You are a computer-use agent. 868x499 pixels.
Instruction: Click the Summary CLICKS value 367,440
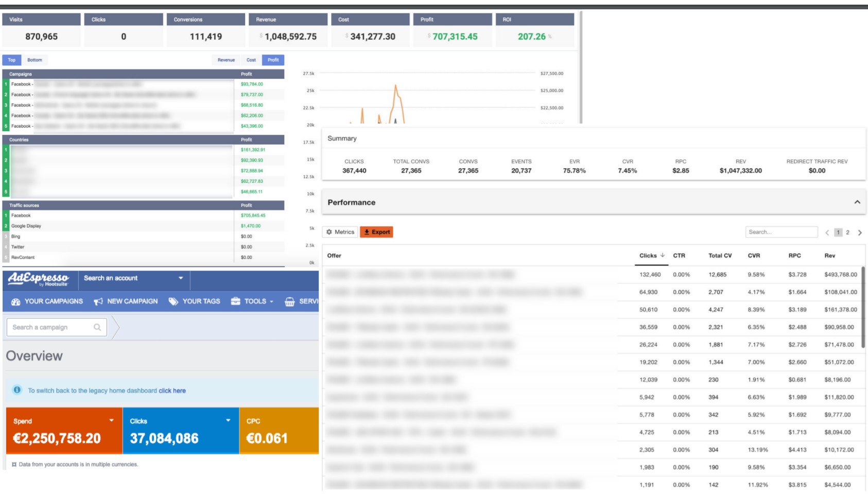[354, 171]
